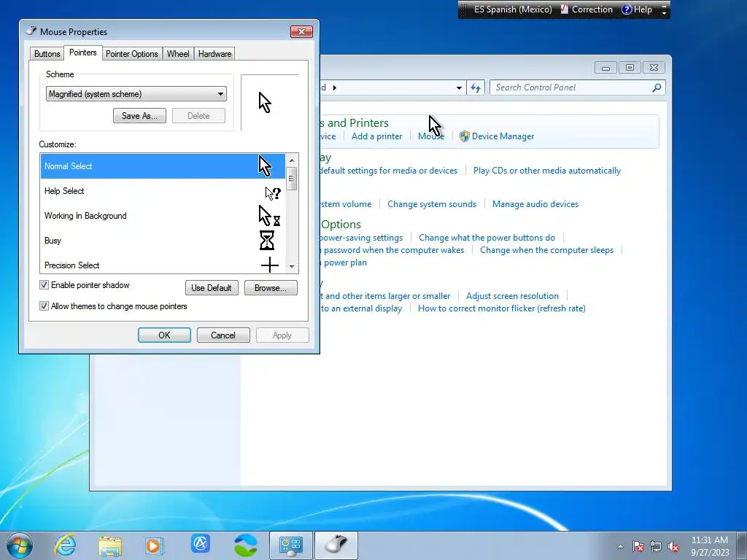The height and width of the screenshot is (560, 747).
Task: Toggle Allow themes to change mouse pointers
Action: point(44,306)
